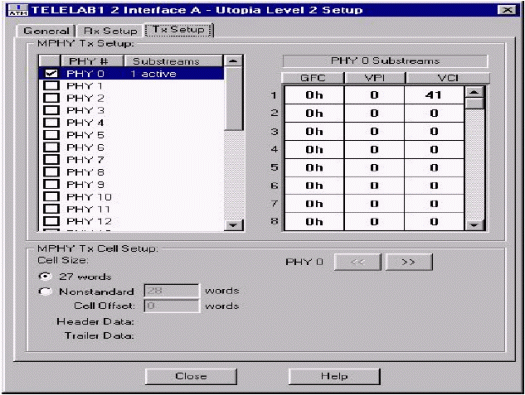525x395 pixels.
Task: Uncheck the PHY 0 checkbox
Action: click(51, 73)
